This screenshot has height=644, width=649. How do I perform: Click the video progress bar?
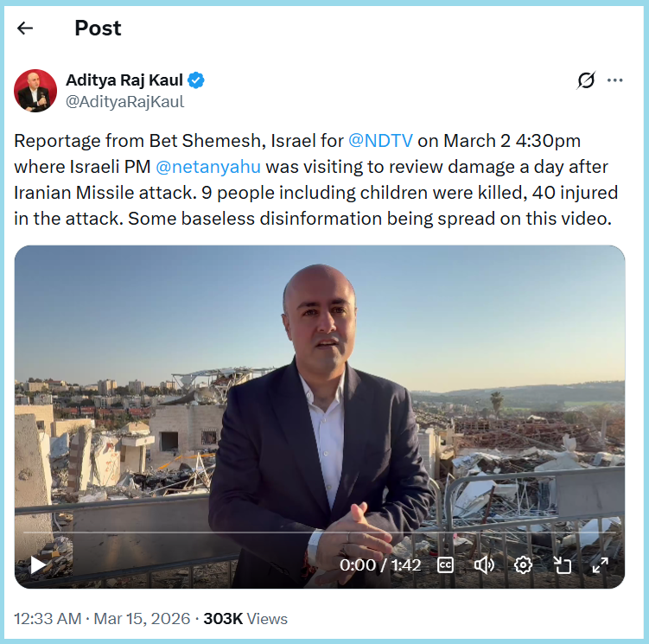[320, 533]
